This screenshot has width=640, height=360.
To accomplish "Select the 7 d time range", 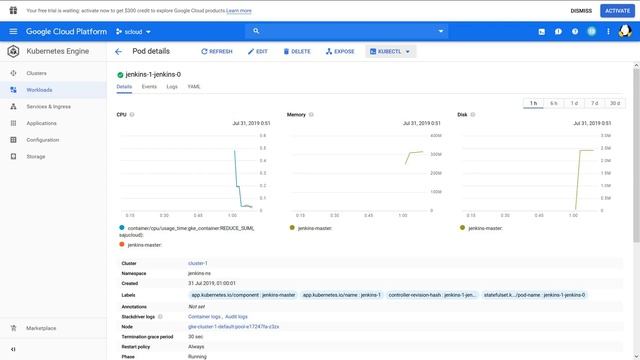I will pos(595,103).
